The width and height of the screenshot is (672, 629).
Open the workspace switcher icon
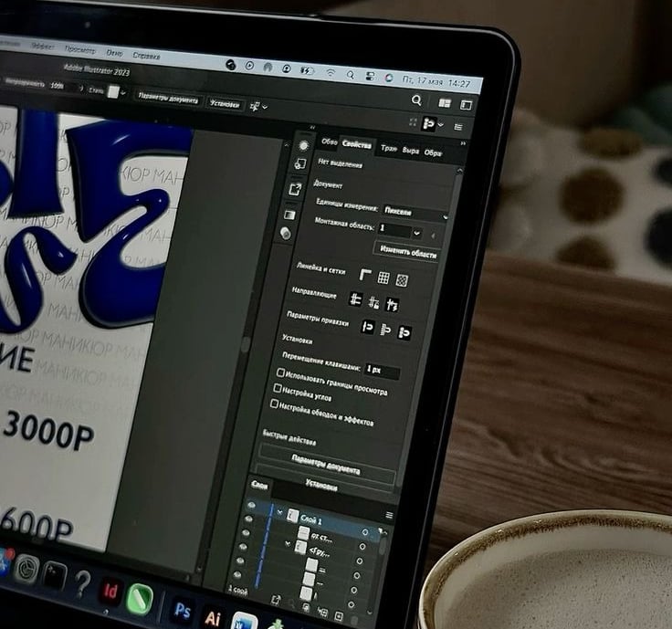pos(466,105)
